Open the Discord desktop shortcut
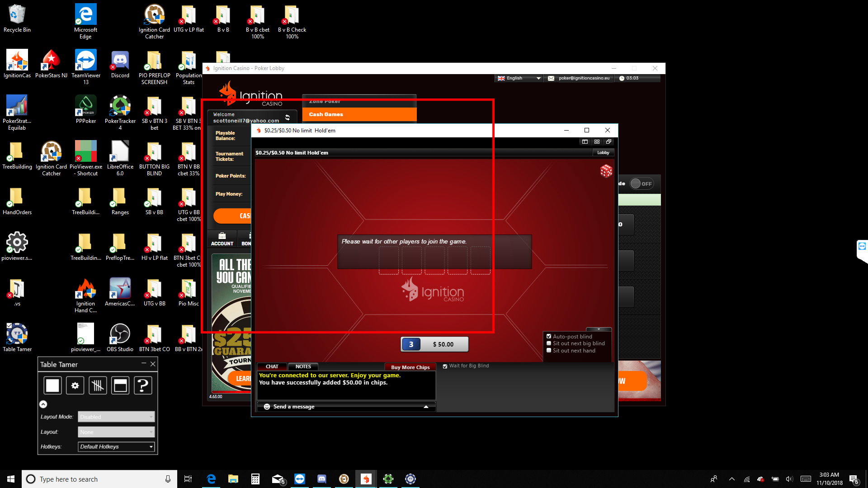 120,64
